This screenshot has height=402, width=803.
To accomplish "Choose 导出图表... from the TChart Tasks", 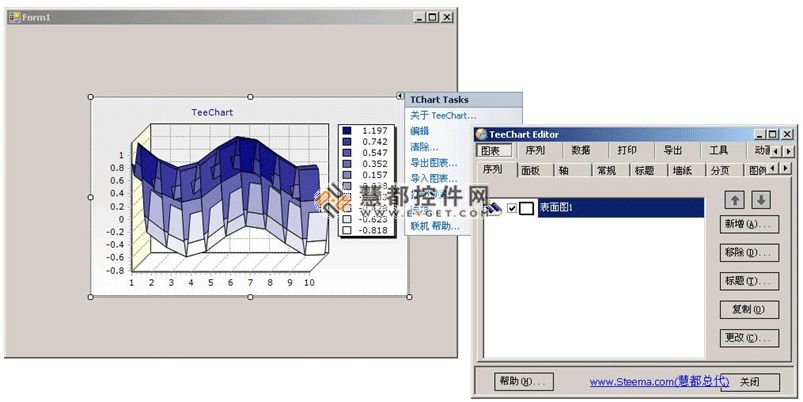I will click(x=433, y=162).
